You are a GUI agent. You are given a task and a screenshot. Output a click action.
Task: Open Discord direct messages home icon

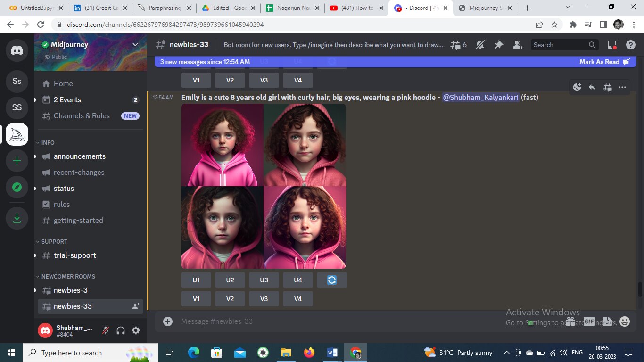tap(17, 51)
